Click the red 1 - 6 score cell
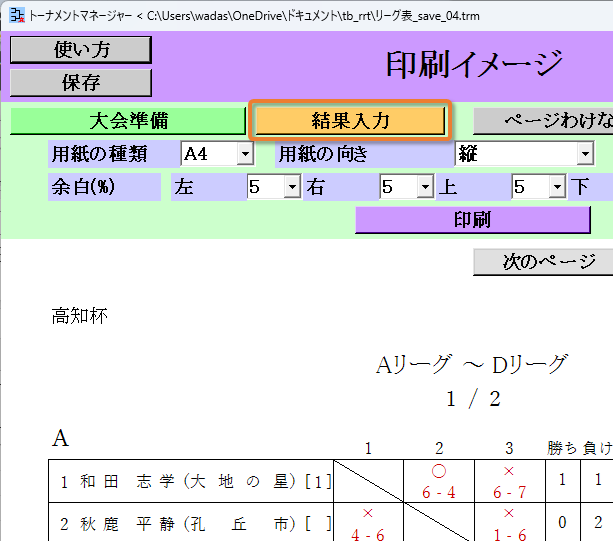 pos(509,523)
